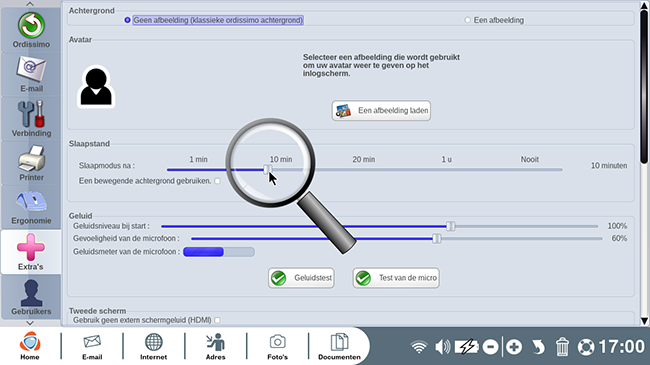650x365 pixels.
Task: Enable the bewegende achtergrond checkbox
Action: 217,181
